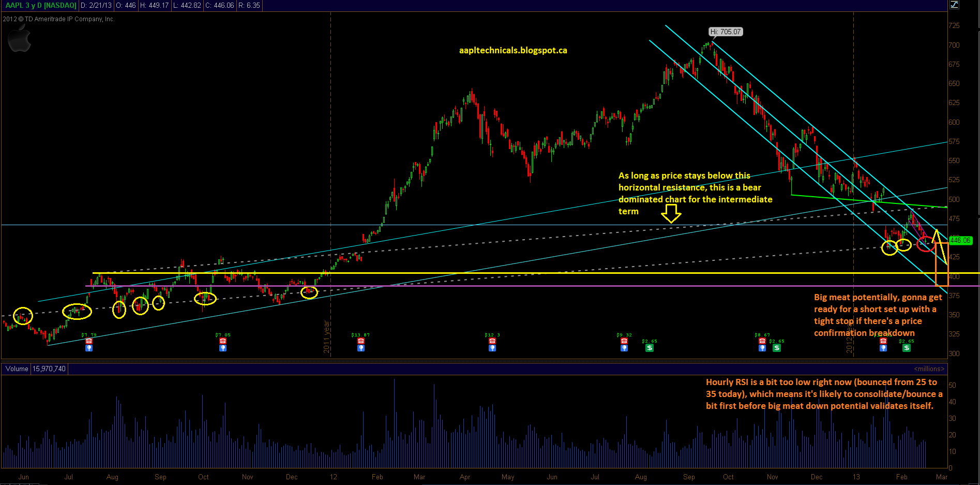The image size is (980, 485).
Task: Open the lightbulb event icon under $9.32
Action: click(x=624, y=348)
